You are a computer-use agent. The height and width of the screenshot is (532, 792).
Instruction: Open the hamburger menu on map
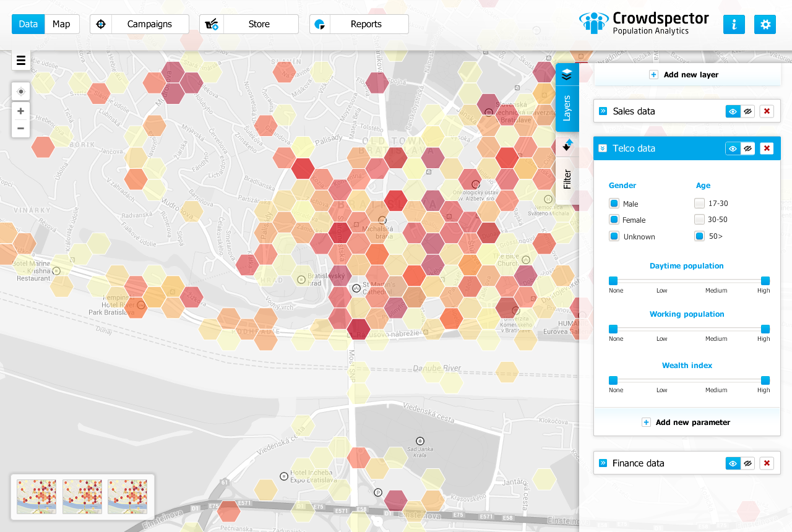[21, 60]
